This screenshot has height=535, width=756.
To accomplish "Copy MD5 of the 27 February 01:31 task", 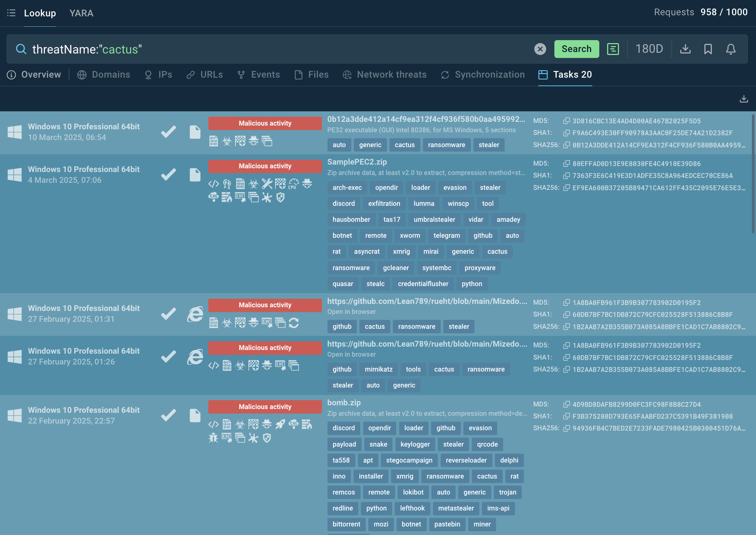I will (567, 302).
